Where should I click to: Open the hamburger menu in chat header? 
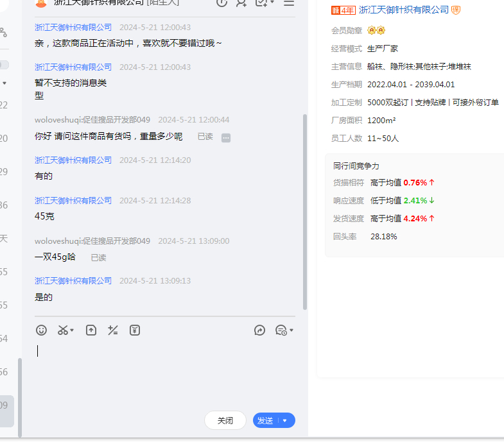click(x=289, y=3)
